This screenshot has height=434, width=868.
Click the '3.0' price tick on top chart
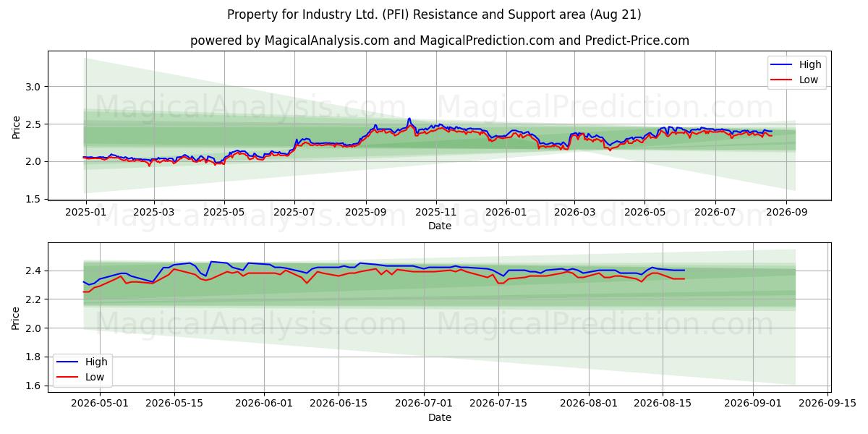point(35,87)
